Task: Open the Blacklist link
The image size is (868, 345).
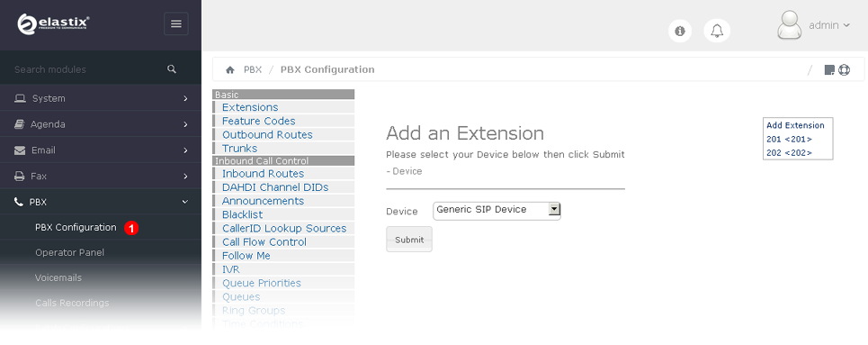Action: [243, 214]
